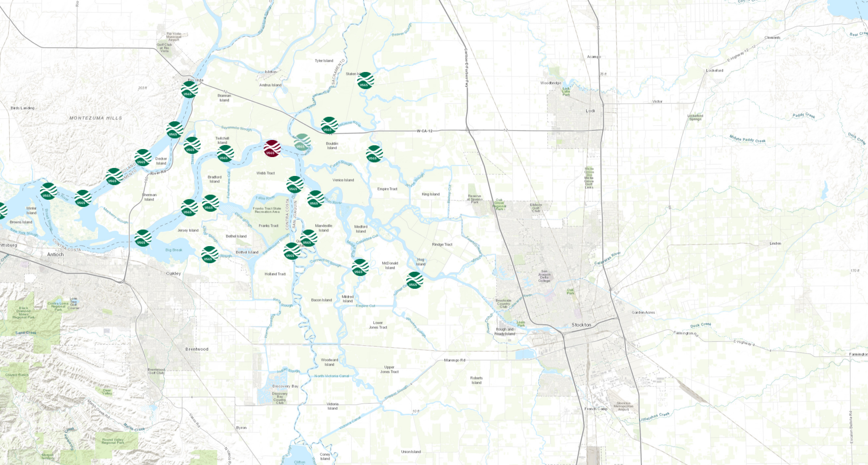This screenshot has height=465, width=868.
Task: Click the Webb Tract label
Action: (266, 173)
